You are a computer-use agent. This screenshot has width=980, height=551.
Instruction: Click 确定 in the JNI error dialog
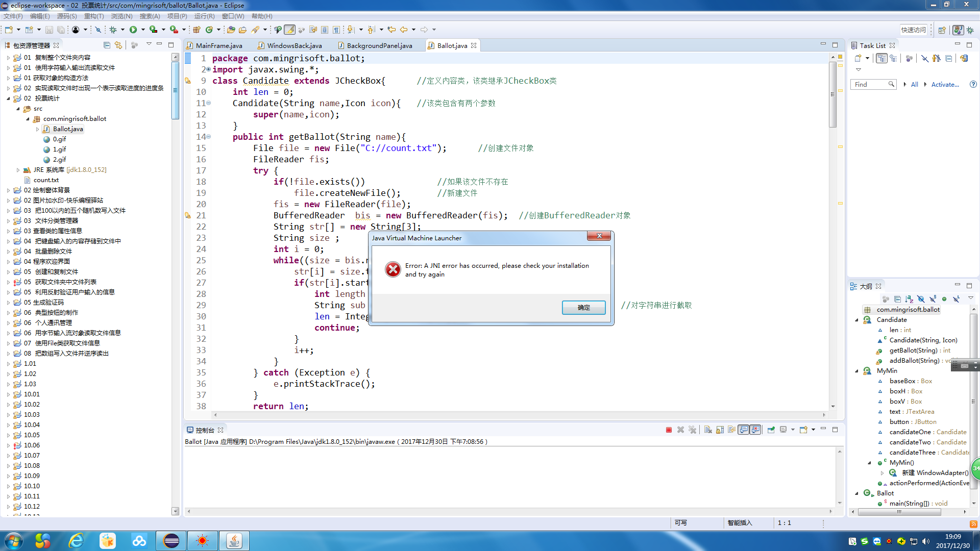583,307
